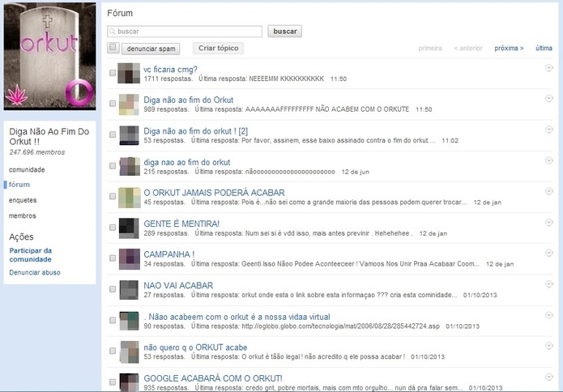
Task: Open topic 'Diga não ao fim do Orkut'
Action: tap(189, 100)
